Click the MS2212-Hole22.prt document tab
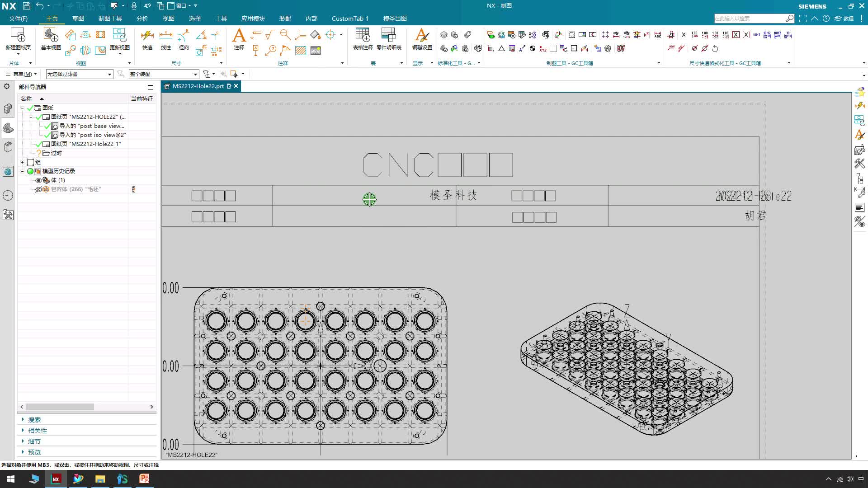Viewport: 868px width, 488px height. (x=198, y=86)
